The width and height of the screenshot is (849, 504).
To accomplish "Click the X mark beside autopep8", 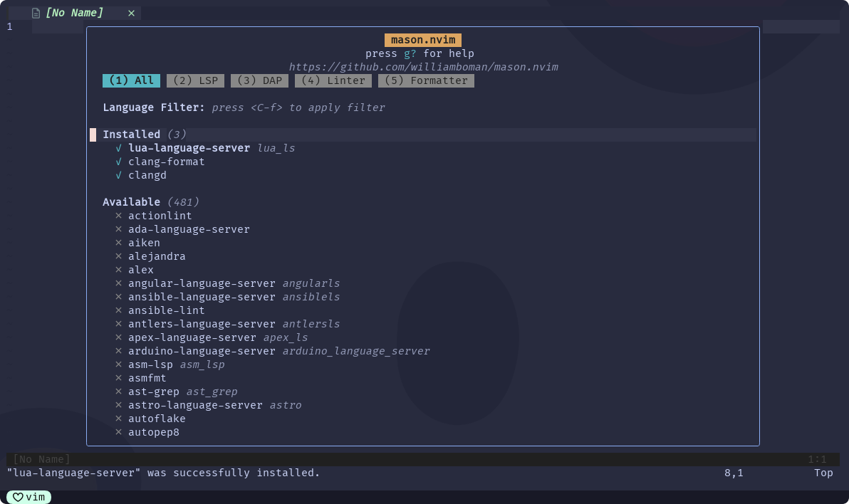I will click(118, 432).
